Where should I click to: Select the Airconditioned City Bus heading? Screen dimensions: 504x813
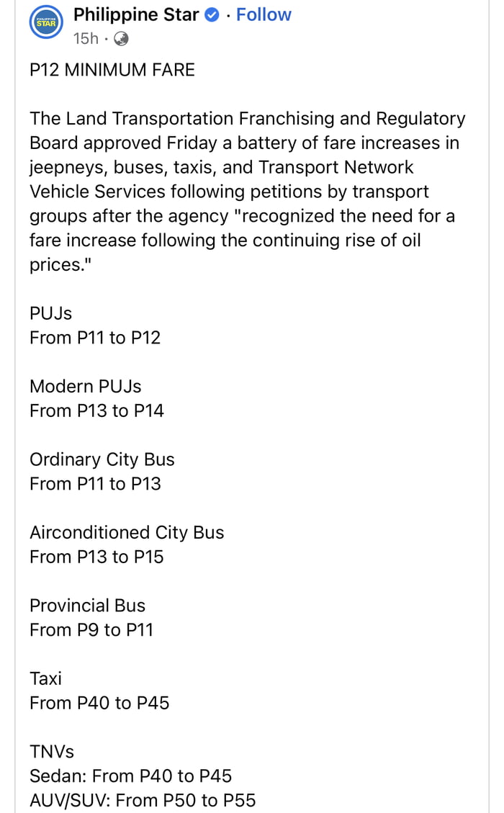coord(127,533)
